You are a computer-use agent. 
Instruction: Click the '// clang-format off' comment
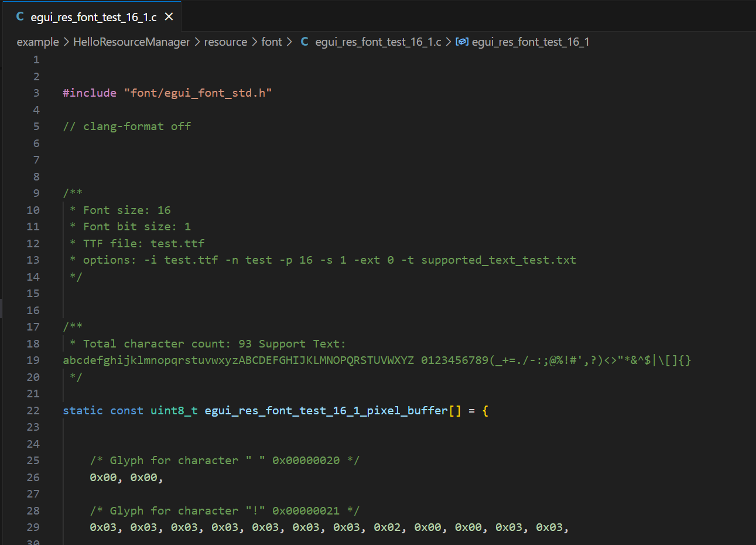[x=127, y=127]
